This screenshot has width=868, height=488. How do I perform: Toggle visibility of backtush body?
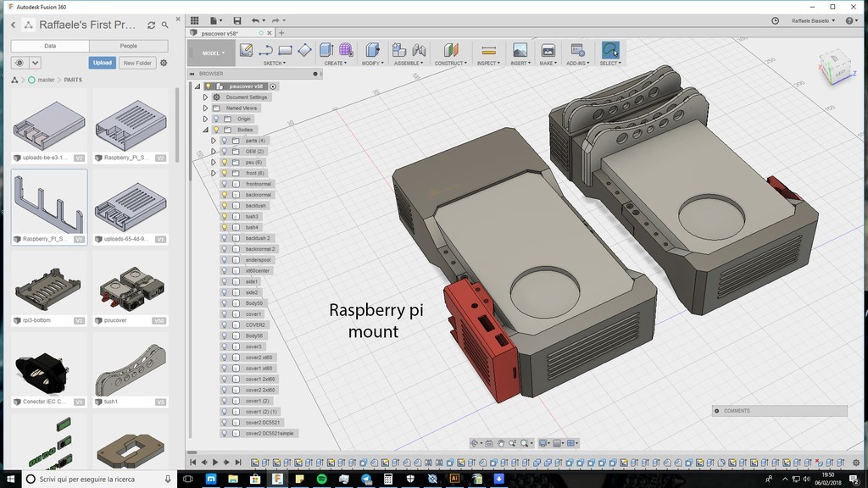(224, 205)
